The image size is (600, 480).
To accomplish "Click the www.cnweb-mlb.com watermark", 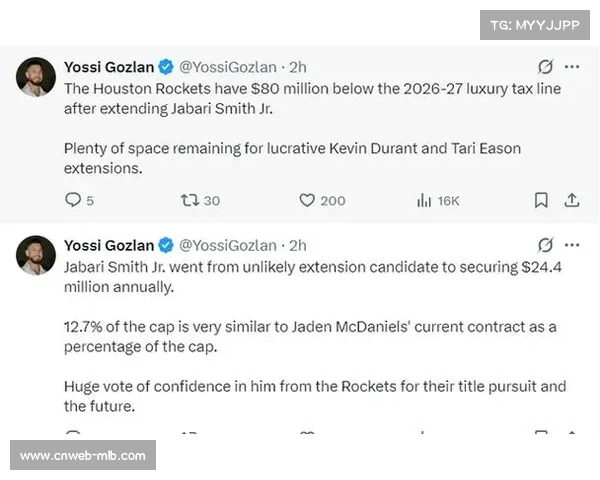I will 83,455.
